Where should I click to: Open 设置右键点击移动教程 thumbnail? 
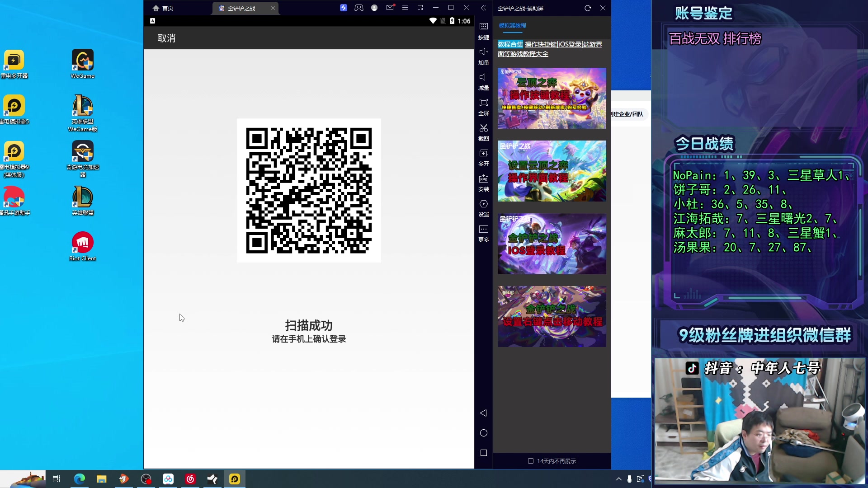point(552,316)
